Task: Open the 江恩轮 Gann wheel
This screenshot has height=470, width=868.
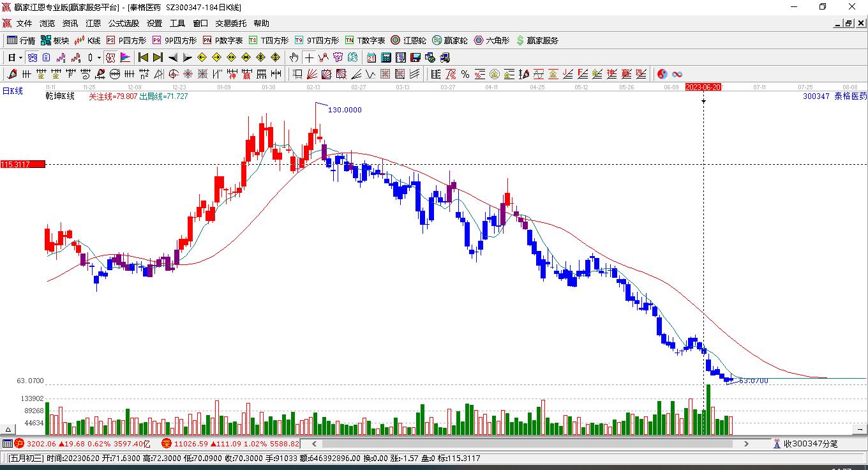Action: point(408,40)
